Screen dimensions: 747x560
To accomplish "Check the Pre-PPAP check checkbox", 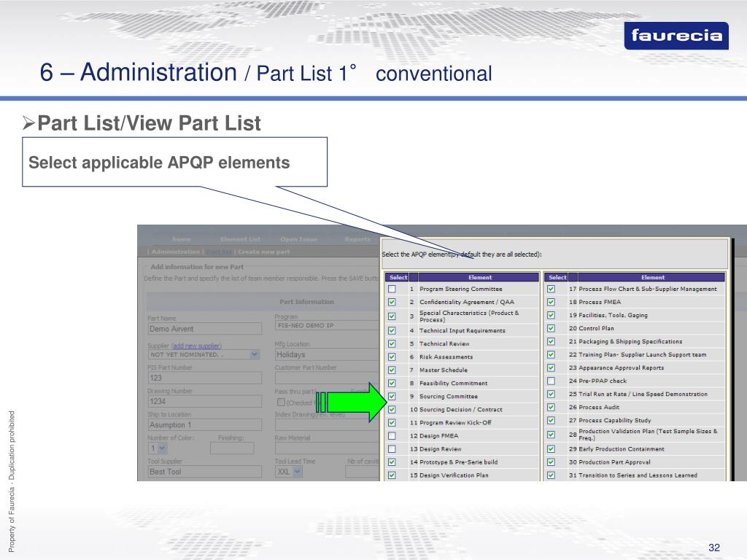I will (x=551, y=381).
